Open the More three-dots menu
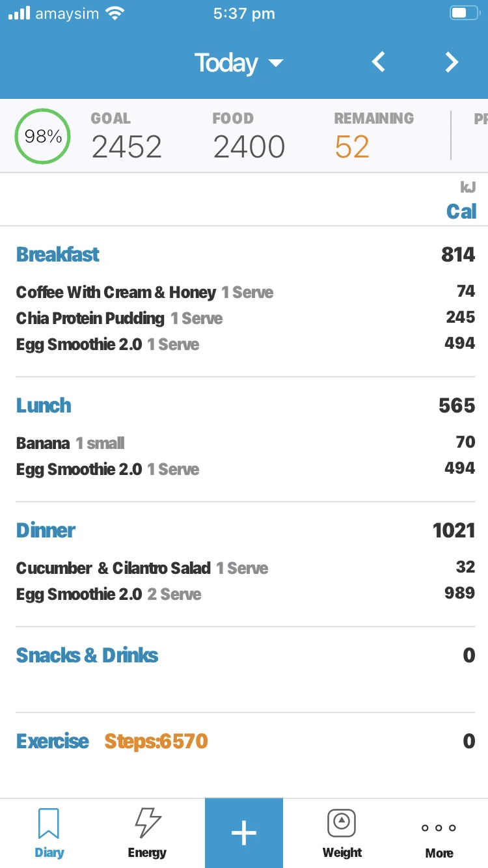Viewport: 488px width, 868px height. tap(439, 828)
